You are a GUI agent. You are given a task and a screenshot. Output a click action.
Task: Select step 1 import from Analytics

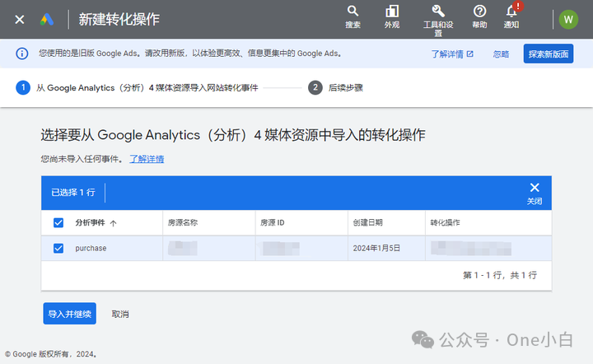(137, 87)
